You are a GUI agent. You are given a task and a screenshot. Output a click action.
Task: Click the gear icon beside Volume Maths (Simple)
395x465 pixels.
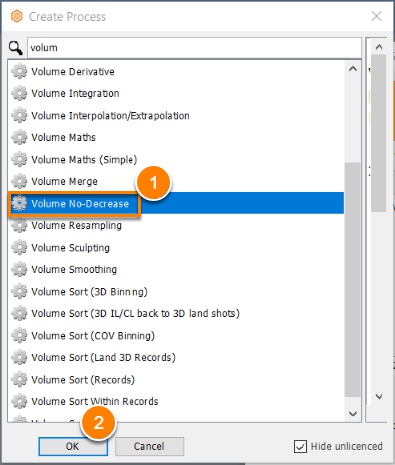point(19,159)
